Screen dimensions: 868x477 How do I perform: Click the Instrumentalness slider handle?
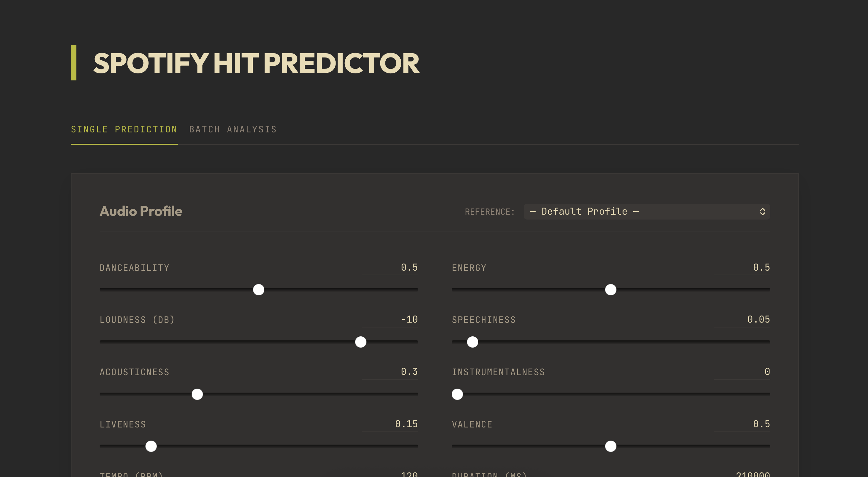pyautogui.click(x=457, y=394)
